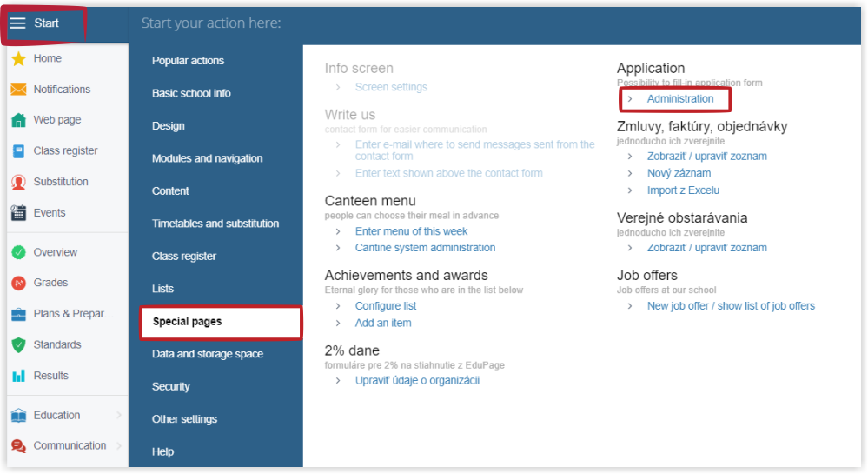Expand the Education submenu arrow
The width and height of the screenshot is (868, 474).
coord(119,415)
